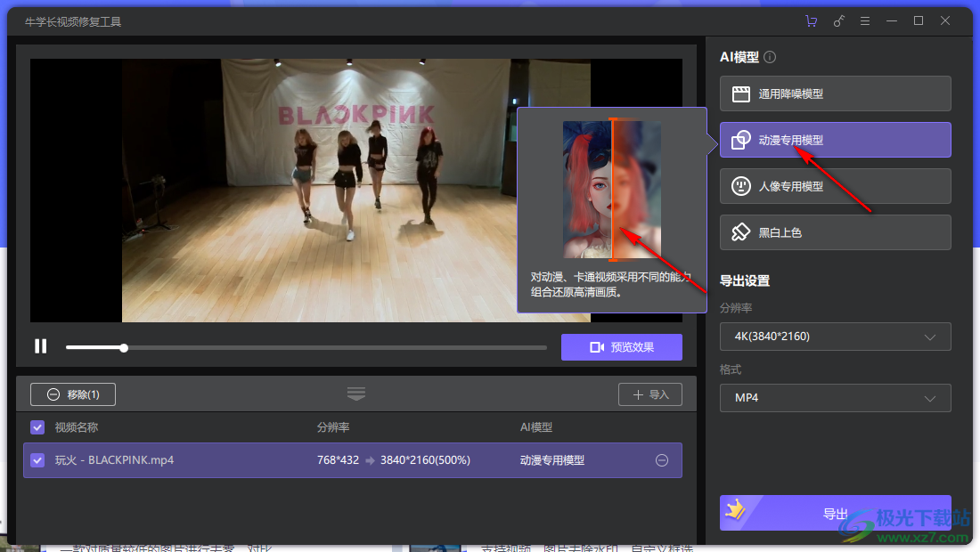Select the 动漫专用模型 model
Image resolution: width=980 pixels, height=552 pixels.
[835, 140]
